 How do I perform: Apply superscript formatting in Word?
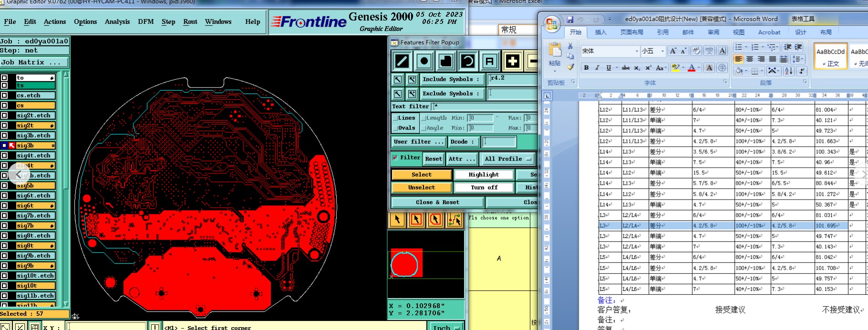click(x=648, y=68)
